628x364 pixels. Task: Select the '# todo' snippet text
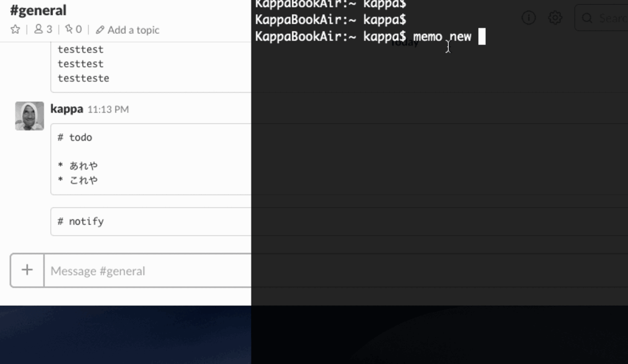click(75, 138)
